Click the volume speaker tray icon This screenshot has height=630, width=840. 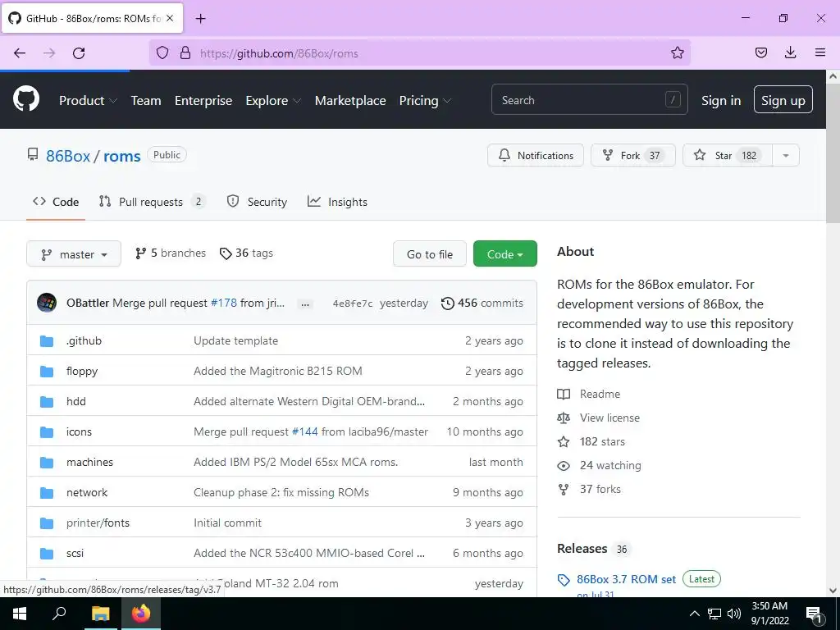[734, 614]
